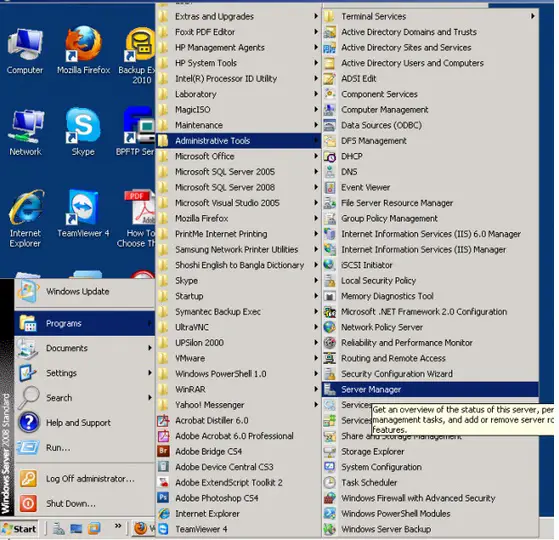Select Administrative Tools folder entry

[x=238, y=141]
